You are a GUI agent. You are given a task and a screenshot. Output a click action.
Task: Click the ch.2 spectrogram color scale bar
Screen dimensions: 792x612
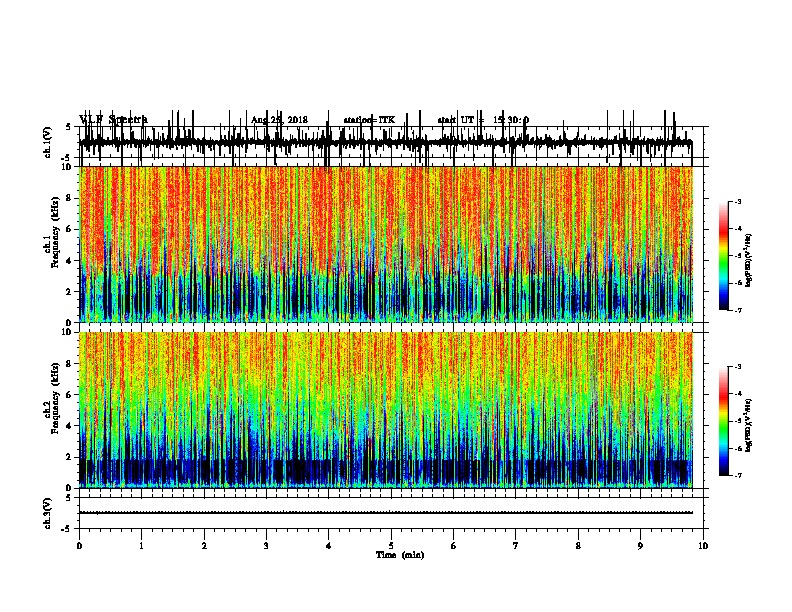[x=723, y=421]
